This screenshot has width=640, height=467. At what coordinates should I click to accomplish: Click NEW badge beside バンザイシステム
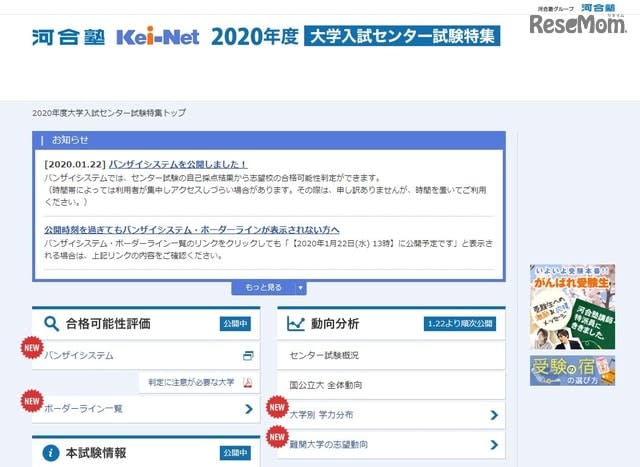click(32, 348)
